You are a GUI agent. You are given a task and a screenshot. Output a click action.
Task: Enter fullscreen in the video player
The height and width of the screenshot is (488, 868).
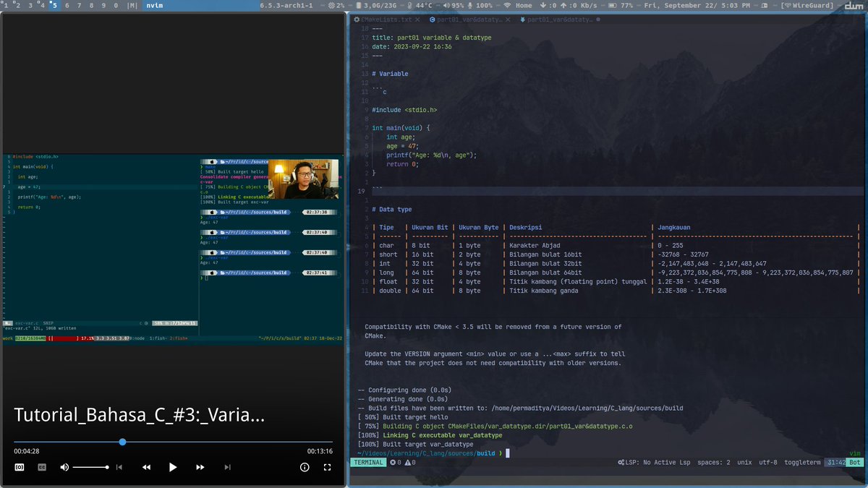327,468
